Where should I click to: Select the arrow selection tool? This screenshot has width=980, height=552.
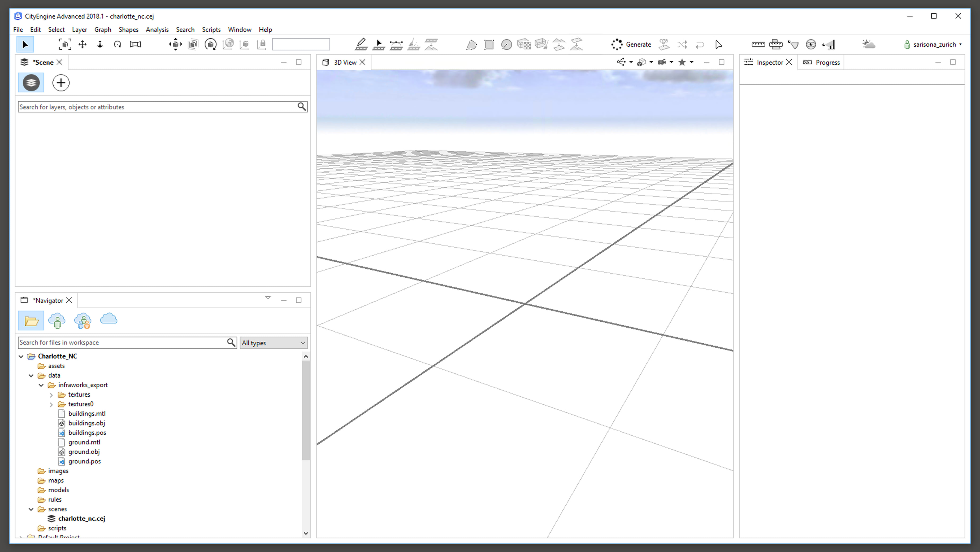point(25,45)
